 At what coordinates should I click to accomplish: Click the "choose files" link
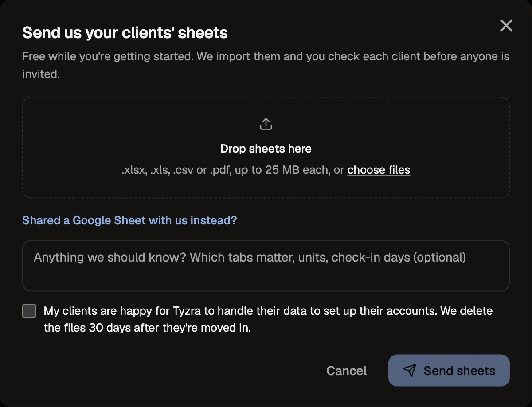pyautogui.click(x=379, y=170)
